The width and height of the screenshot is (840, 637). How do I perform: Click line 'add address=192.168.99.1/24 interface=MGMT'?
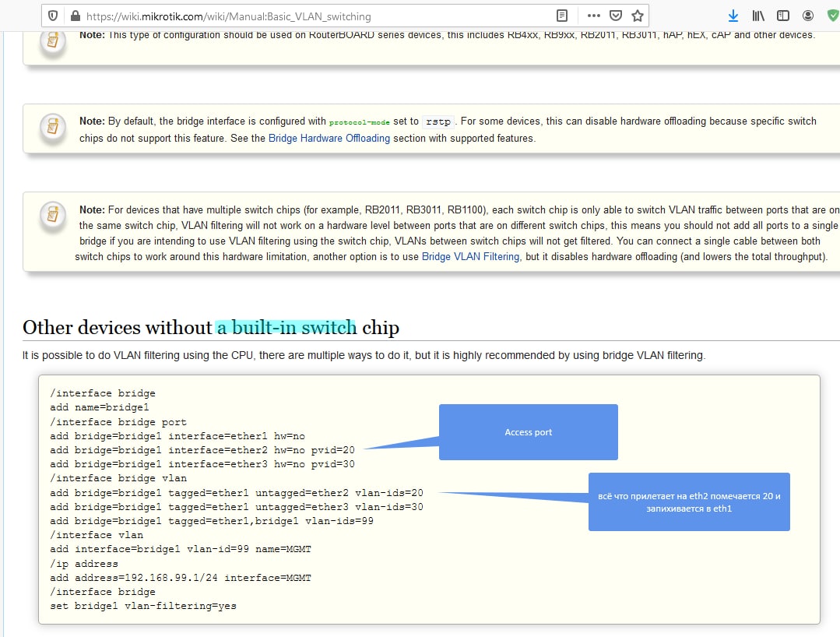180,578
